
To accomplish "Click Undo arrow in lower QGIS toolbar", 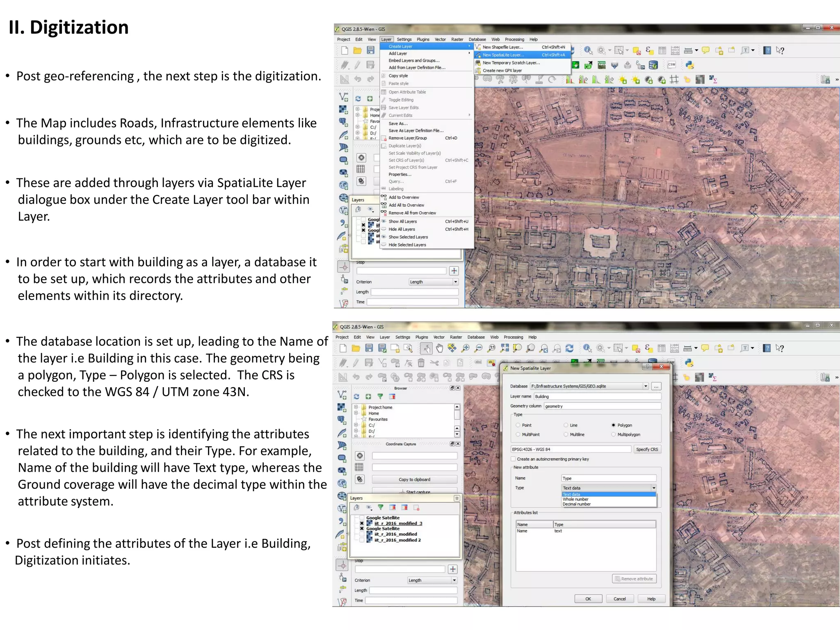I will tap(356, 377).
